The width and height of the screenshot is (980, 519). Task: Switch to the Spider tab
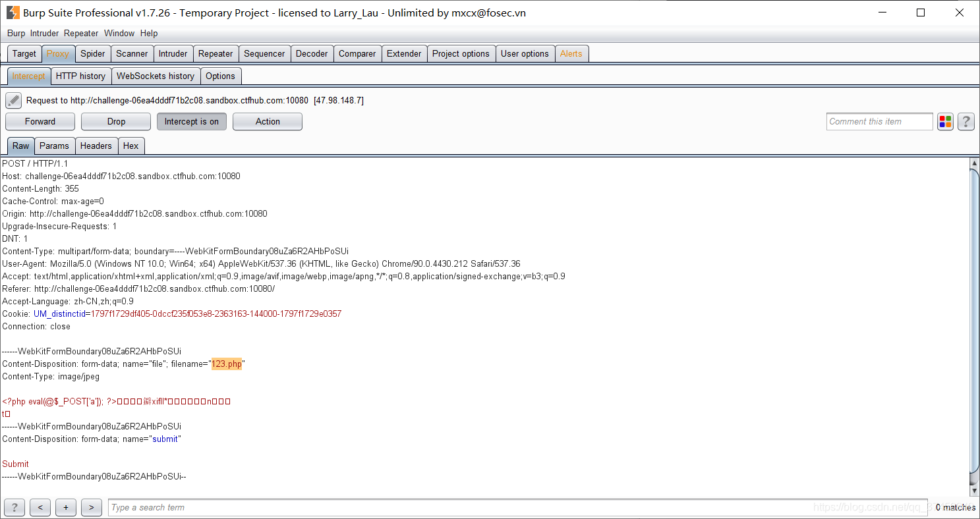click(93, 53)
